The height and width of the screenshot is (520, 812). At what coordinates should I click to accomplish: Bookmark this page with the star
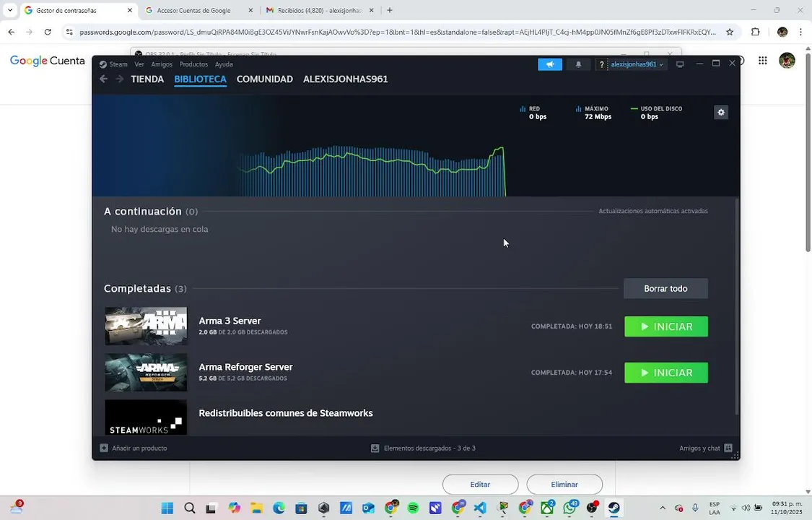coord(730,32)
